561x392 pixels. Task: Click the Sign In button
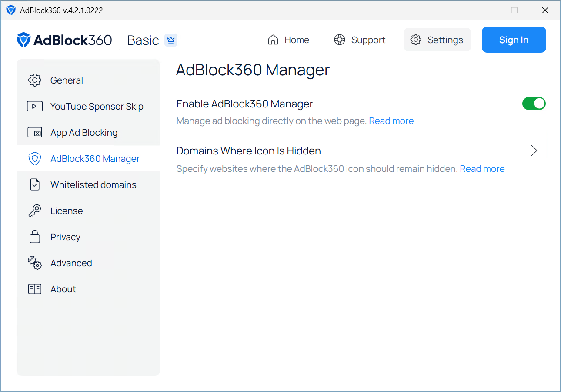tap(514, 40)
